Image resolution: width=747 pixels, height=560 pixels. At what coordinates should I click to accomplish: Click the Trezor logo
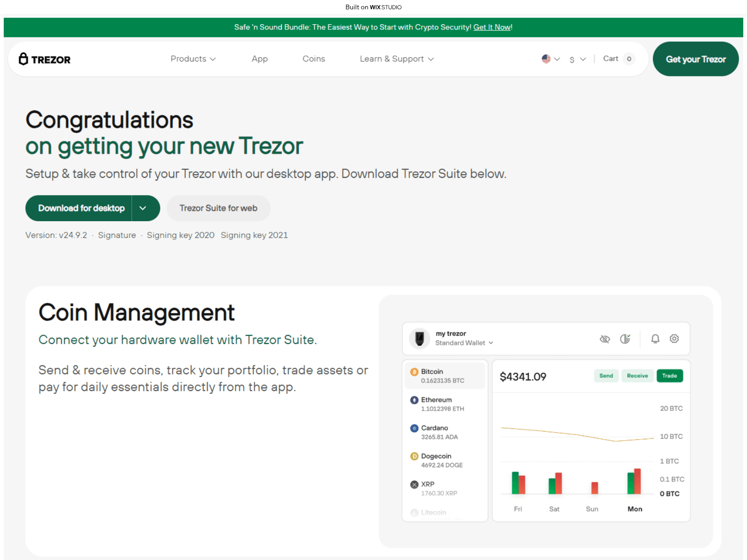[x=45, y=59]
